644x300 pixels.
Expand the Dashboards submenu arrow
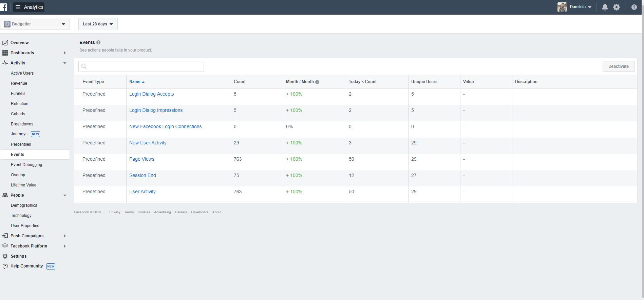pos(65,53)
